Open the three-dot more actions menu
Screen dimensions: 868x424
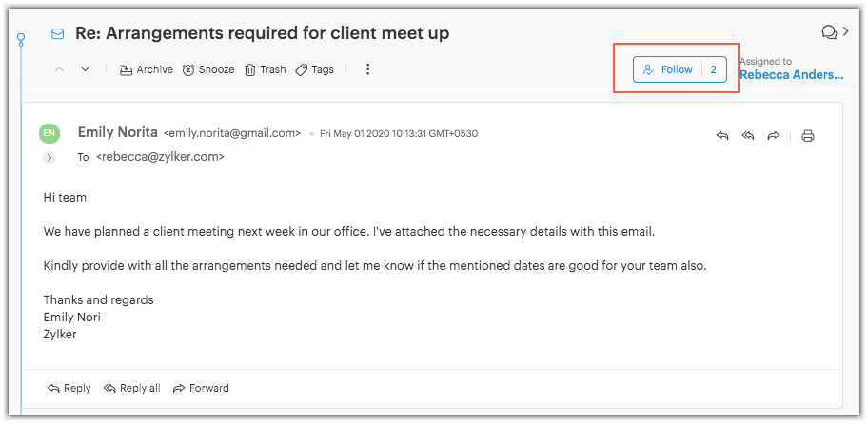coord(368,69)
